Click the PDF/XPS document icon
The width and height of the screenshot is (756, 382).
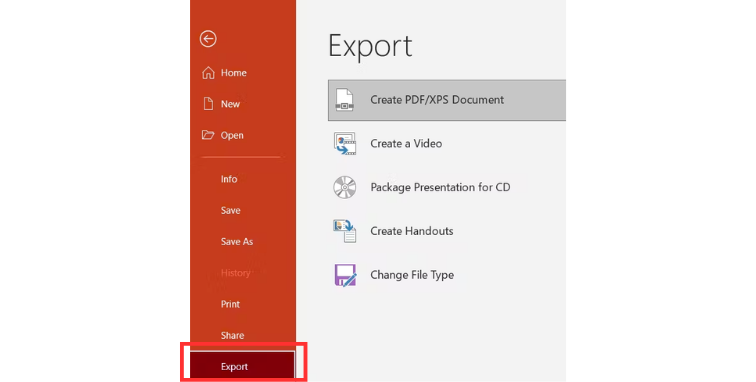coord(345,100)
